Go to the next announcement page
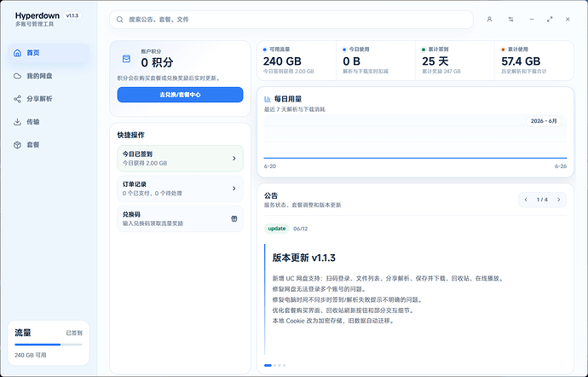 (559, 200)
